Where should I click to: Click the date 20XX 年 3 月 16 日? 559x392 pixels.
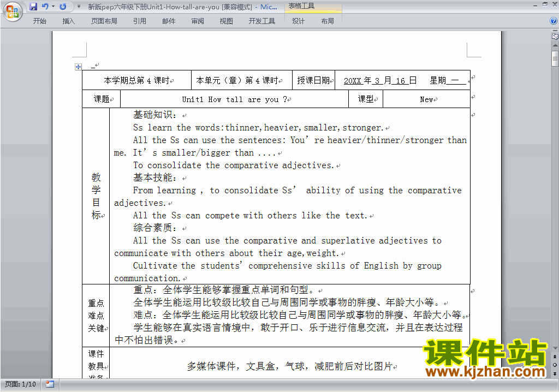pos(380,81)
